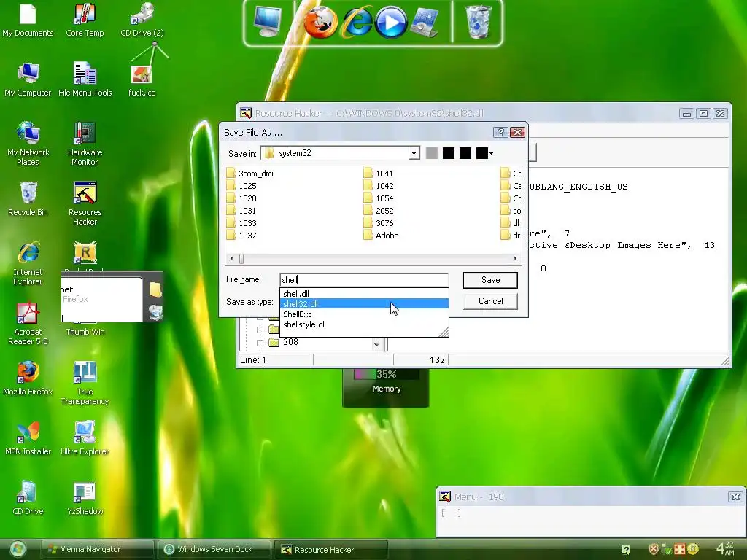The image size is (747, 560).
Task: Close the Menu - 198 window
Action: [735, 497]
